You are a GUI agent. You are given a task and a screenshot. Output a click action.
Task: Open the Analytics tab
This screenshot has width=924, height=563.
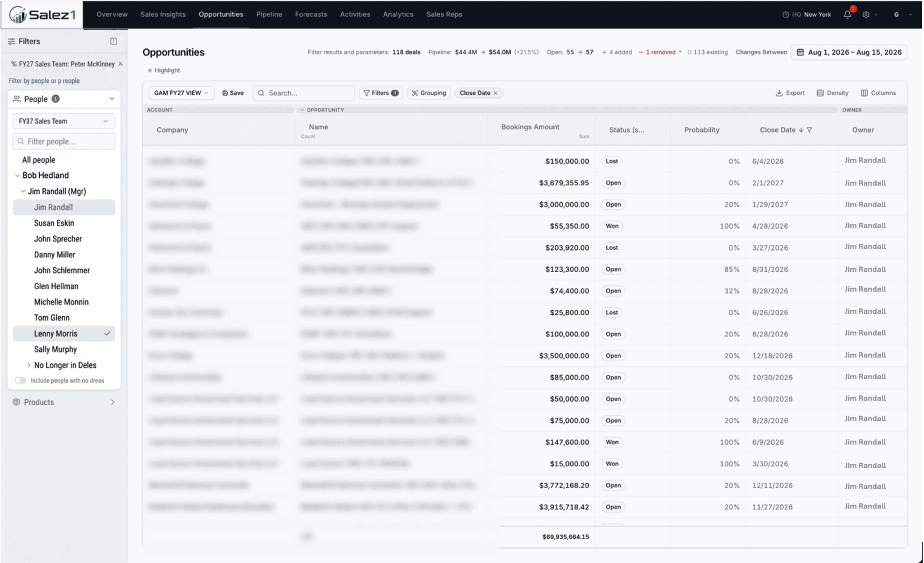[x=398, y=14]
